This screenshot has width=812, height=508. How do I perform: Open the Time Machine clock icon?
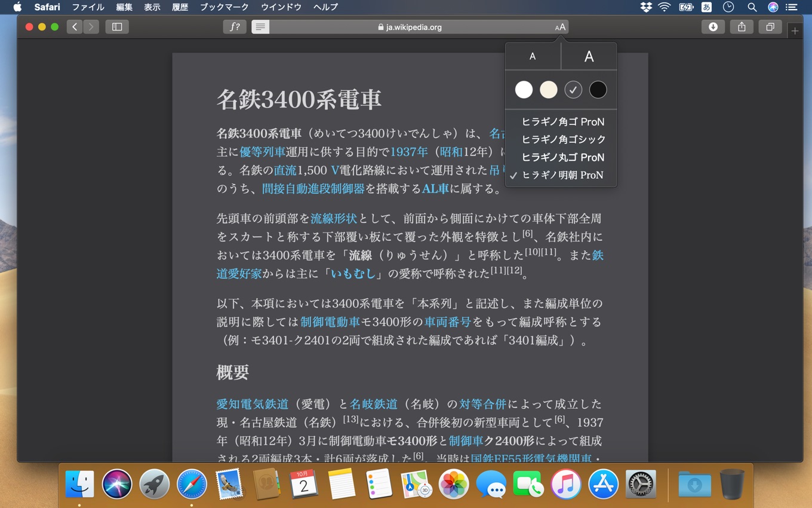[x=728, y=7]
